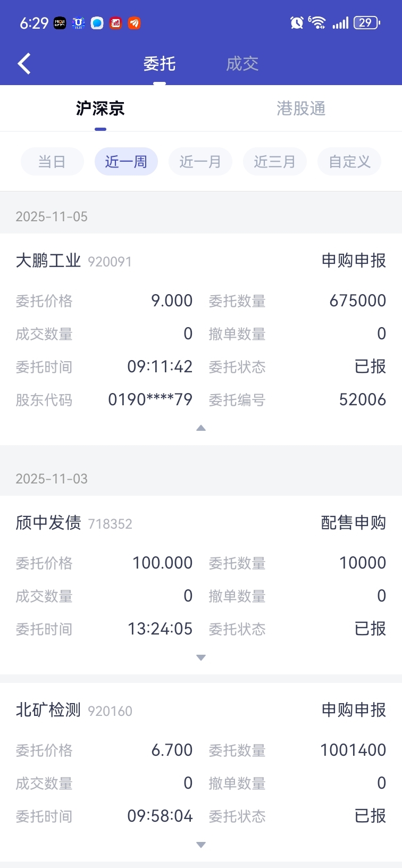The image size is (402, 868).
Task: Tap the alarm clock status icon
Action: 297,22
